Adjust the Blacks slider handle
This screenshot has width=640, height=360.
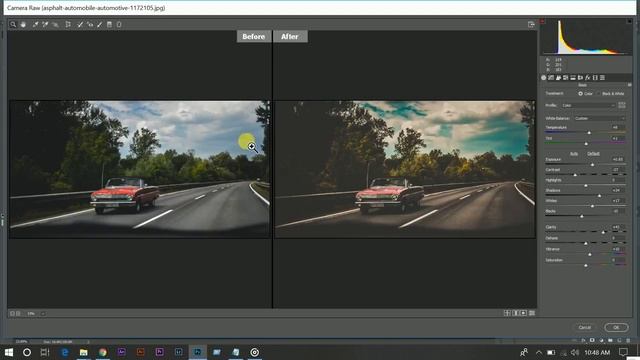pos(582,216)
